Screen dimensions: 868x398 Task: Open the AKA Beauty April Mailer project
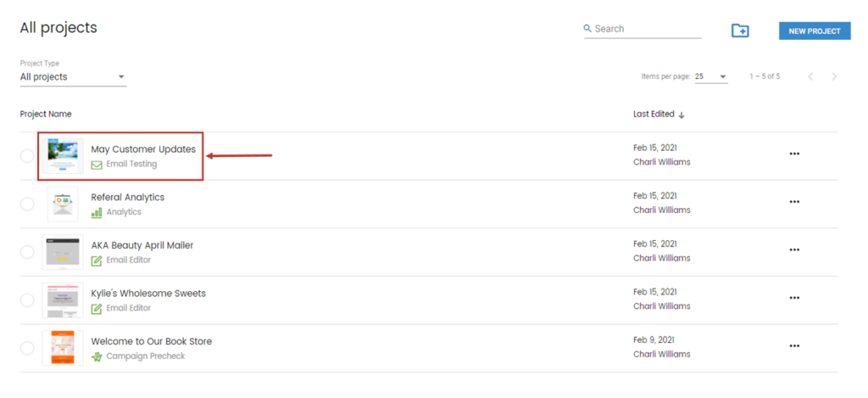click(x=142, y=245)
